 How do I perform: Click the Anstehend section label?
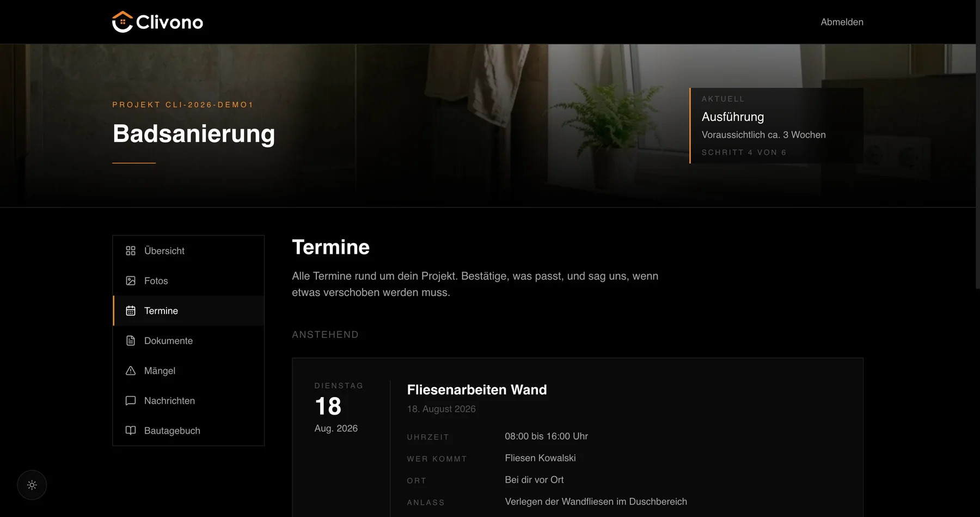point(325,334)
